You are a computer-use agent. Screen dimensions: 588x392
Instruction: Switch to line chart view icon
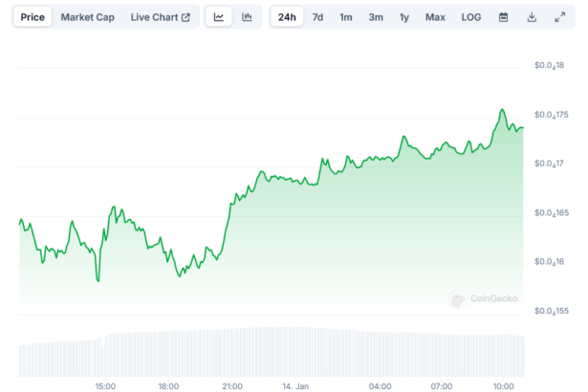click(219, 17)
